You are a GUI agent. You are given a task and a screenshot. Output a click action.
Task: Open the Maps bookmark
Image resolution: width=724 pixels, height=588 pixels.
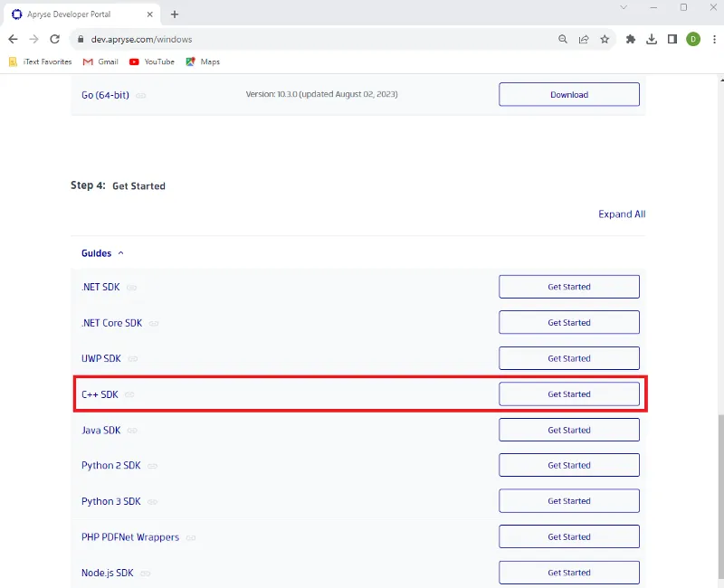(x=203, y=62)
